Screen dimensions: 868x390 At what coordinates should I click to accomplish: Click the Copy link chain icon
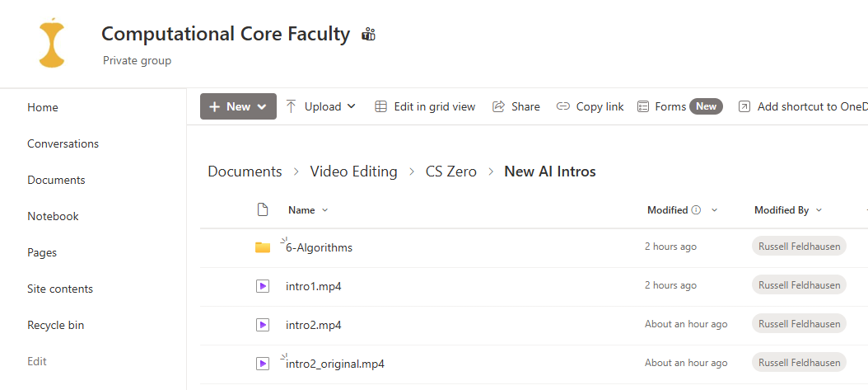pos(563,106)
